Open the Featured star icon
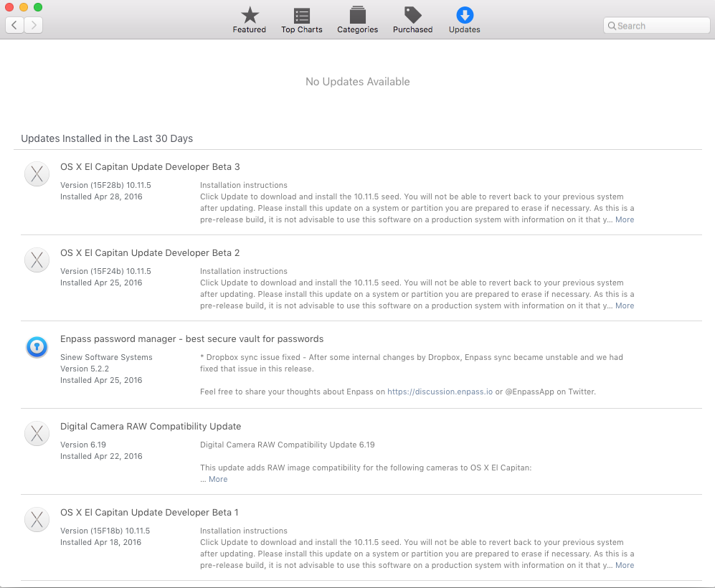715x588 pixels. (250, 15)
